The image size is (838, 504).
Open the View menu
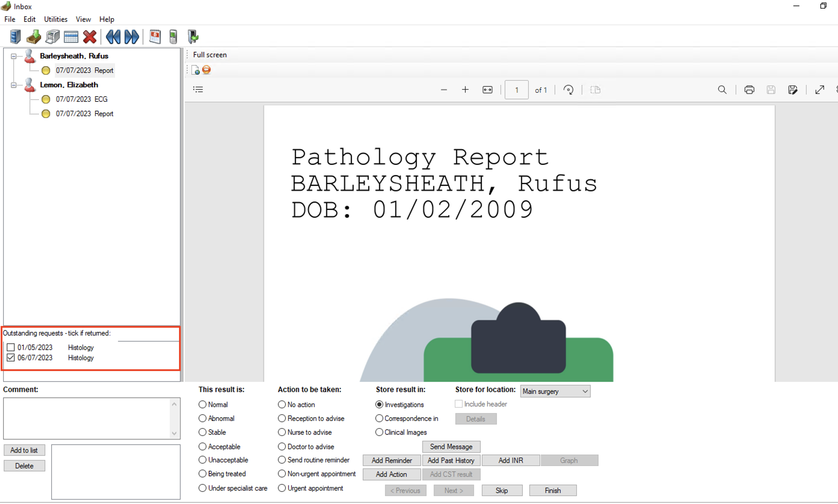(x=83, y=19)
